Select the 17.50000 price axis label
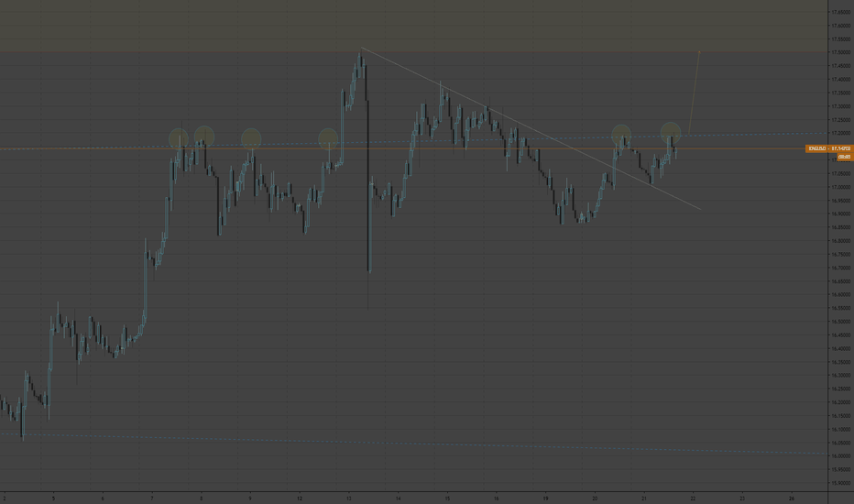The height and width of the screenshot is (504, 854). pyautogui.click(x=841, y=52)
